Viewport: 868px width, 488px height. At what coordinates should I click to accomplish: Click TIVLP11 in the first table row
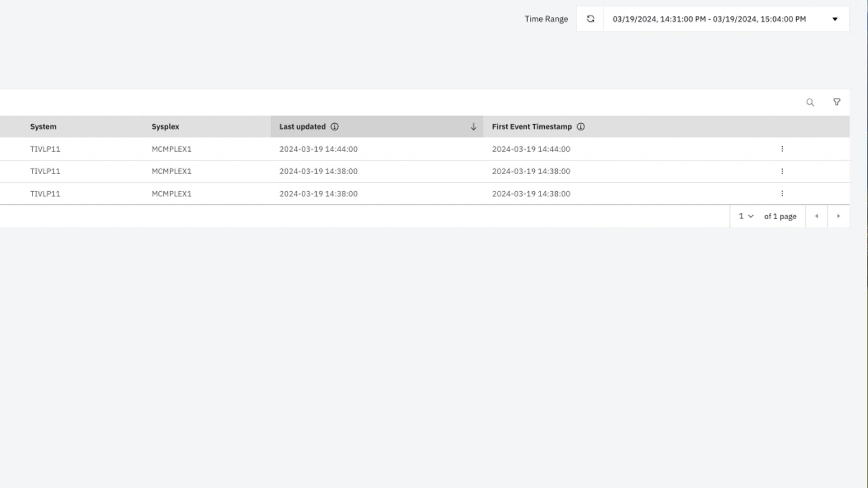pyautogui.click(x=45, y=149)
